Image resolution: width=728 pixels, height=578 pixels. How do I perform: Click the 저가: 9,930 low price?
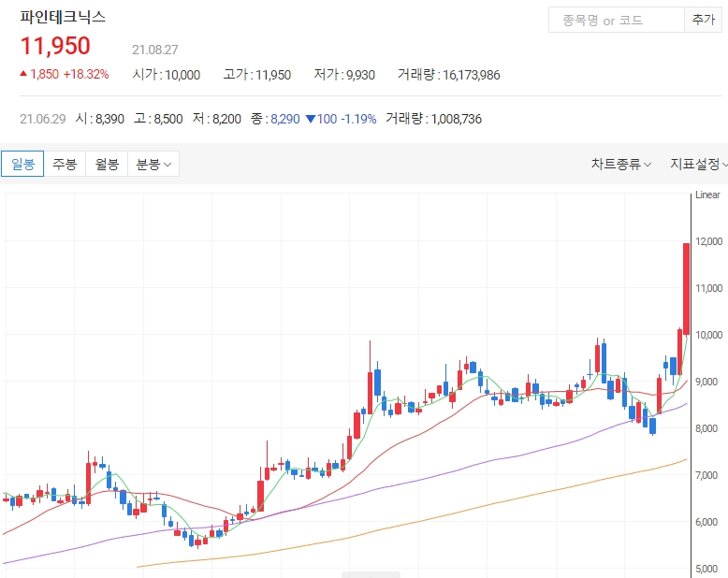344,75
